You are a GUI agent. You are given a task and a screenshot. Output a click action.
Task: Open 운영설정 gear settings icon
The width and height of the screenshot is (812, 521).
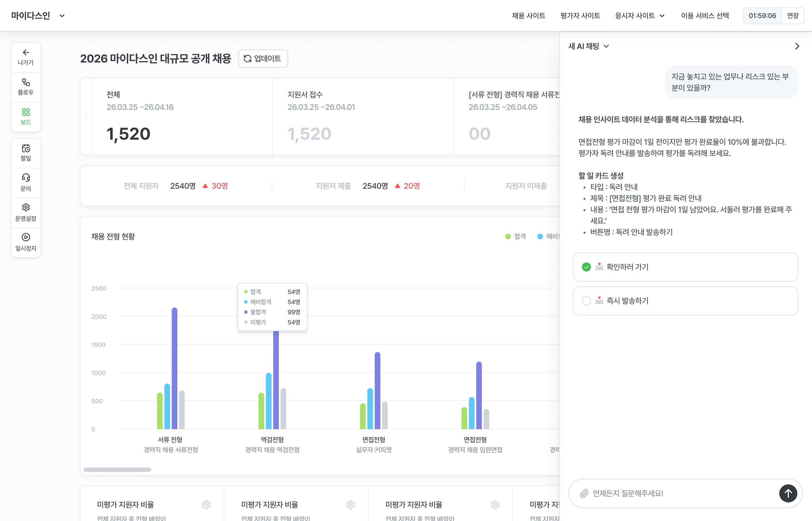click(26, 207)
